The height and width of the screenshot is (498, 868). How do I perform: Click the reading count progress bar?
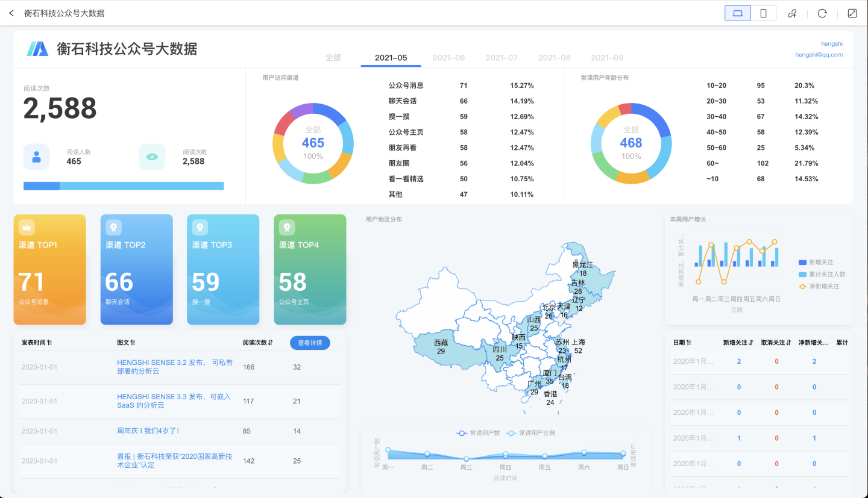coord(124,186)
